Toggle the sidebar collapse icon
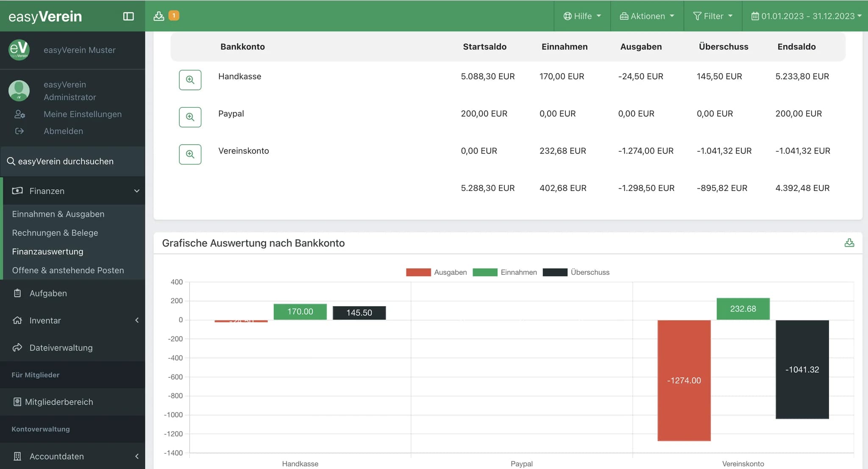868x469 pixels. click(128, 16)
